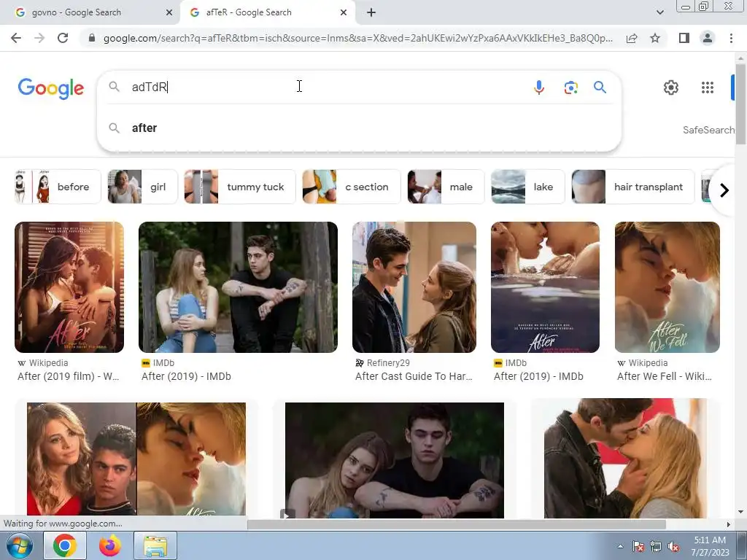The width and height of the screenshot is (747, 560).
Task: Open the kissing couple thumbnail
Action: coord(625,458)
